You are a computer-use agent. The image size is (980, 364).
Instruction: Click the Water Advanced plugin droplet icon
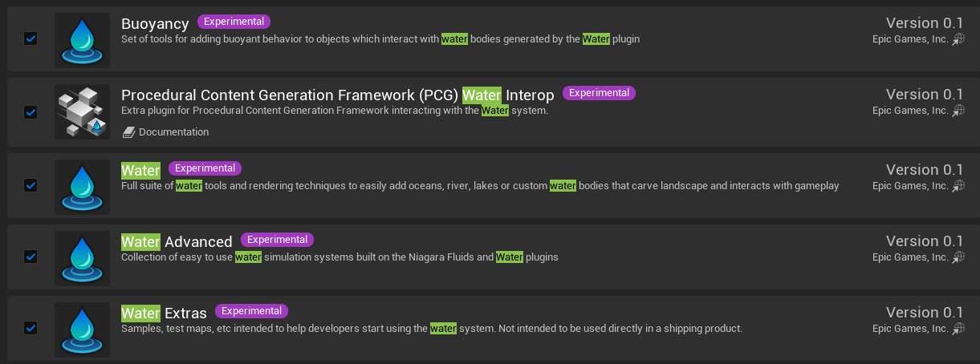coord(82,258)
